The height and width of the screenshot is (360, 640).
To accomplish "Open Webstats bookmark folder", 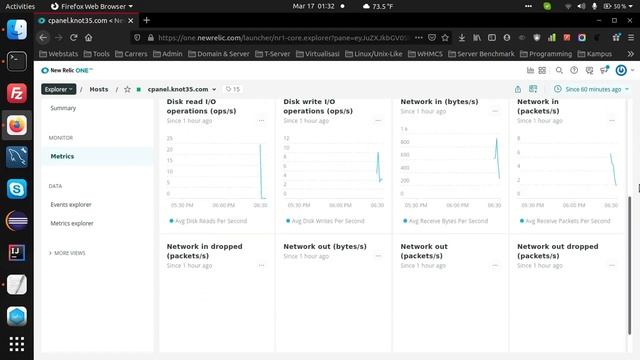I will click(x=58, y=54).
